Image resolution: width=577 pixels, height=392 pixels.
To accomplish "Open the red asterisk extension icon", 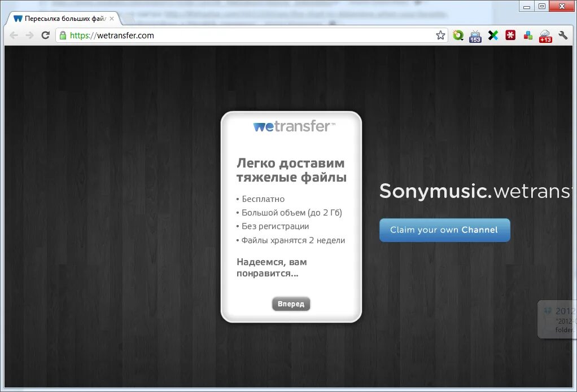I will click(x=510, y=35).
